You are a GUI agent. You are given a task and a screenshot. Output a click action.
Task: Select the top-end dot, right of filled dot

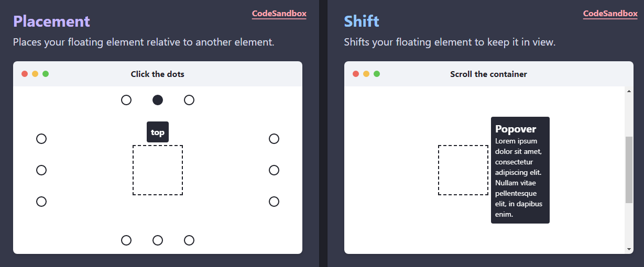[189, 100]
